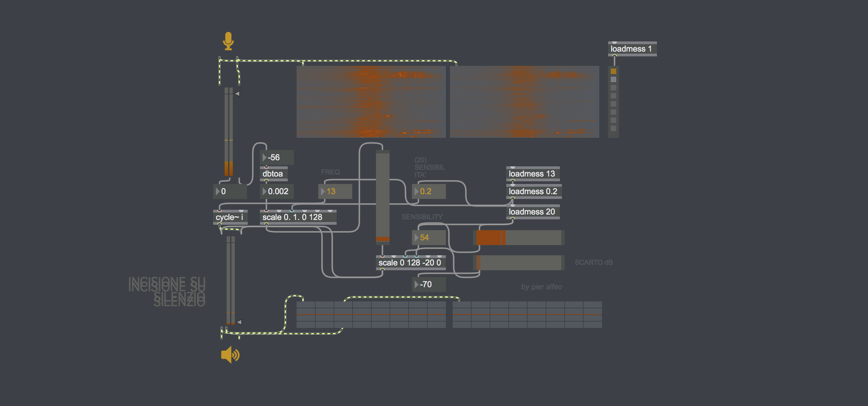Image resolution: width=868 pixels, height=406 pixels.
Task: Click the triangle on the 54 number box
Action: coord(416,238)
